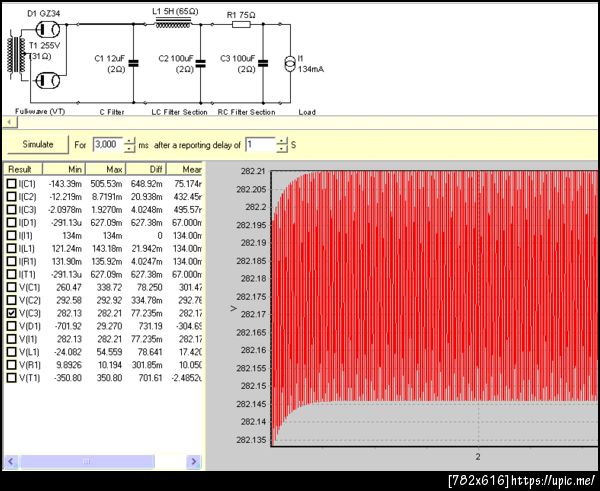Click the Mean column header
This screenshot has width=600, height=491.
[184, 169]
